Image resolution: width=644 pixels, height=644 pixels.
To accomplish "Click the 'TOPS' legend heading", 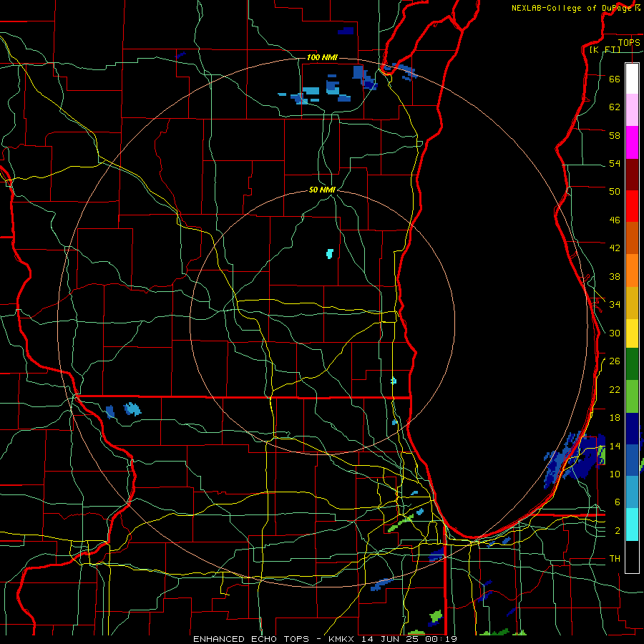I will [629, 43].
